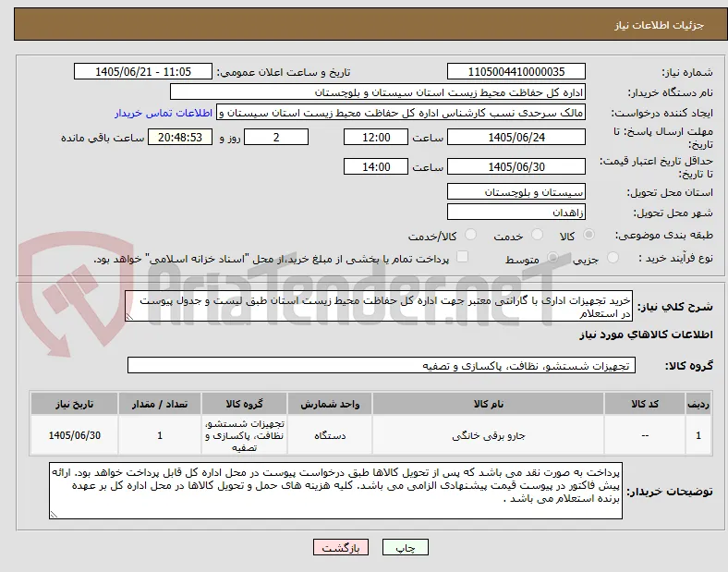
Task: Click the description textarea resize handle
Action: click(129, 317)
